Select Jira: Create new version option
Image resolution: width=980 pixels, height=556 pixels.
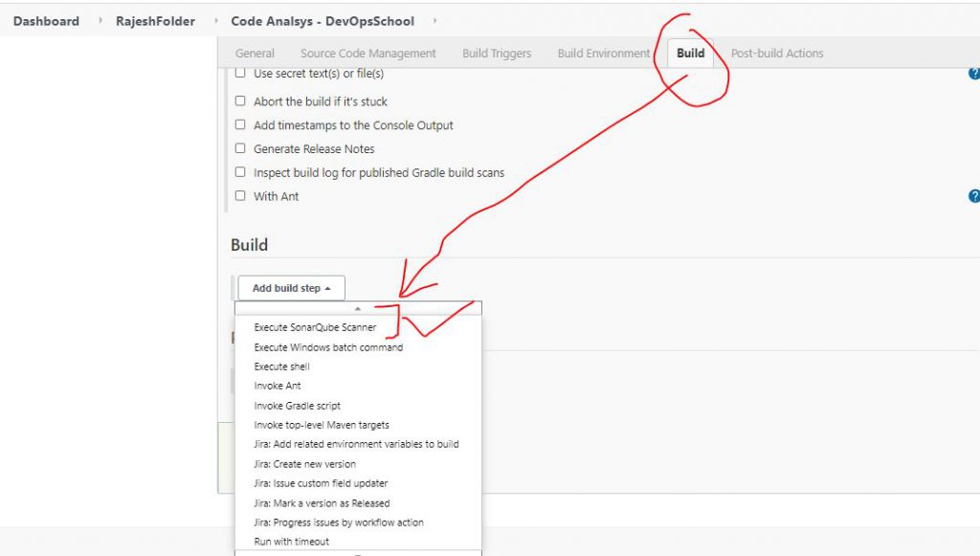coord(304,464)
